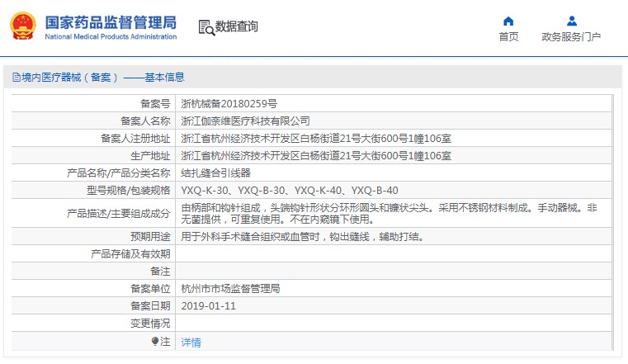Go to 首页 via house icon
Screen dimensions: 628x364
[508, 21]
